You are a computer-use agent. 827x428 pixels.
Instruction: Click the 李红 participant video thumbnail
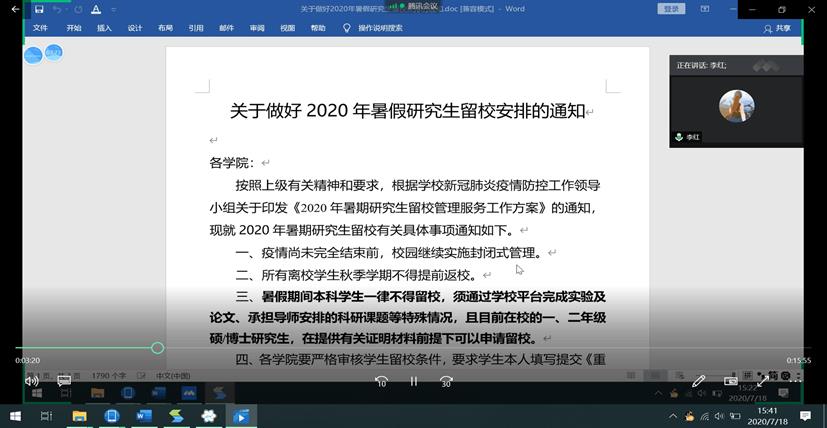pos(736,106)
